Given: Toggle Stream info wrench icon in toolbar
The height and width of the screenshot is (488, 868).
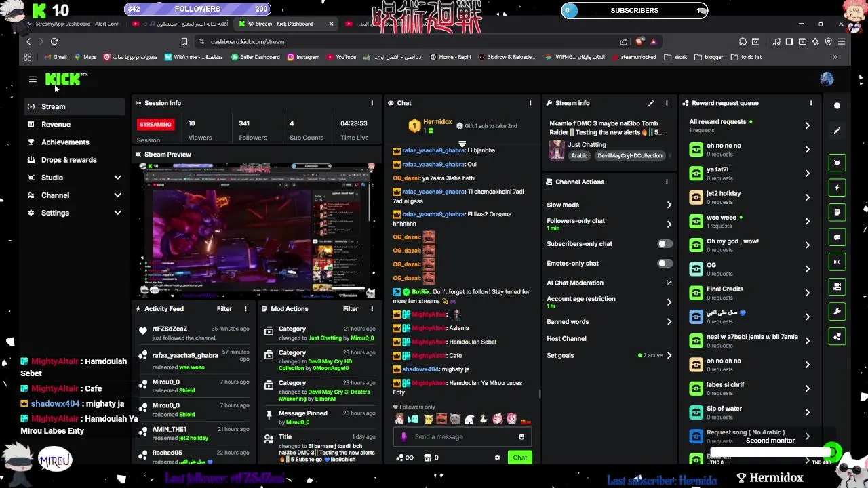Looking at the screenshot, I should point(837,311).
